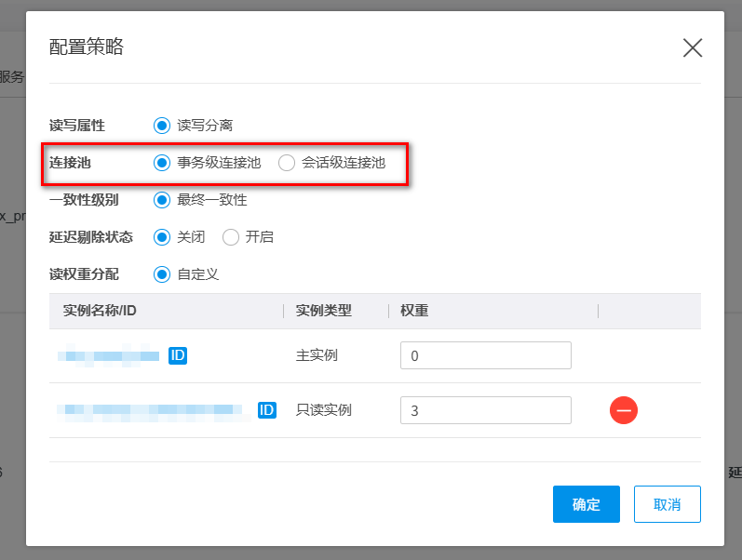Viewport: 742px width, 560px height.
Task: Remove the 只读实例 with the red minus icon
Action: [623, 410]
